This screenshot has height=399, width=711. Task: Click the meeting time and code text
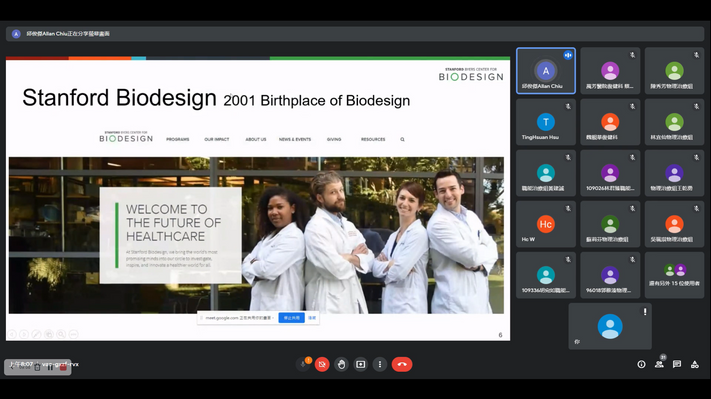tap(44, 364)
